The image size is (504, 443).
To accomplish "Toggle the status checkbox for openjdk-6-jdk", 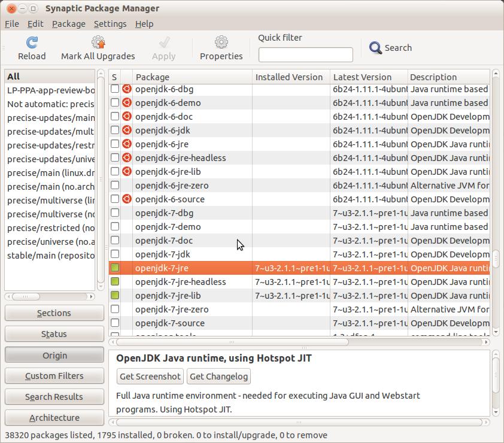I will coord(115,130).
